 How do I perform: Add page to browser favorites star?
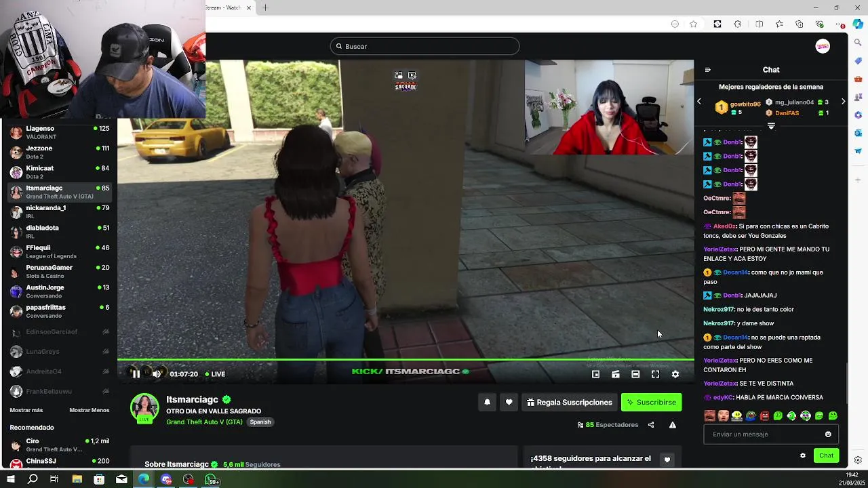click(693, 24)
